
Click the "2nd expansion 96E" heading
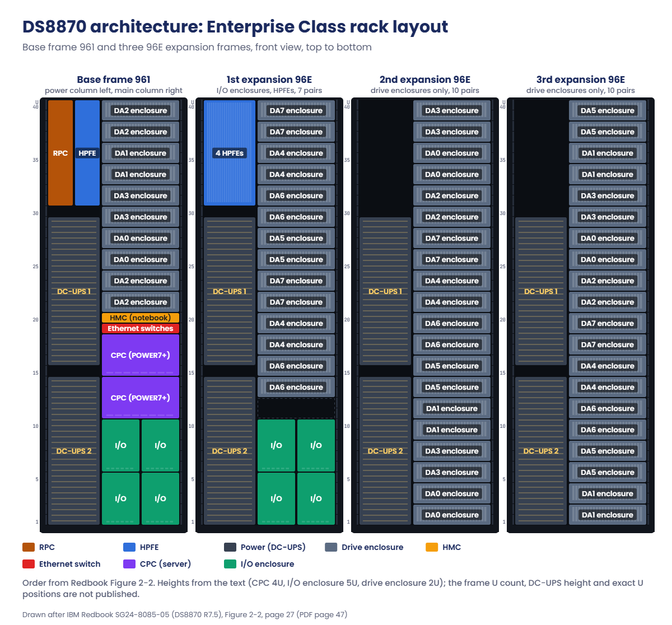[425, 80]
